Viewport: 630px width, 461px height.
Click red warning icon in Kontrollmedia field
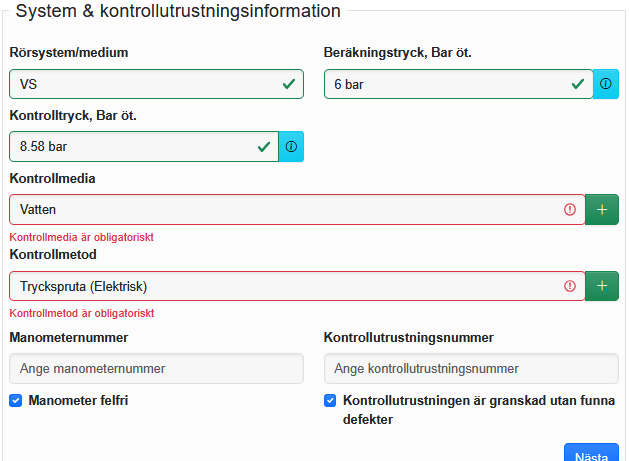pos(570,209)
